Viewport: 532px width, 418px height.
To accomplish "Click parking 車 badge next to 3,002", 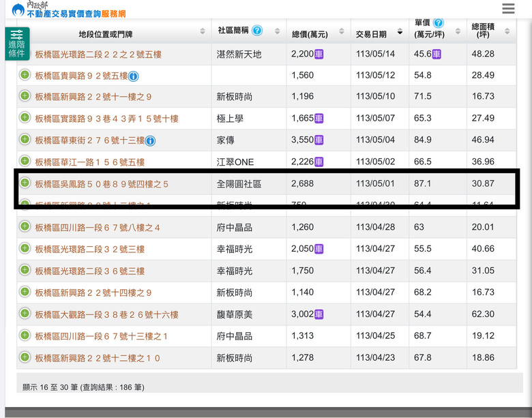I will tap(319, 314).
